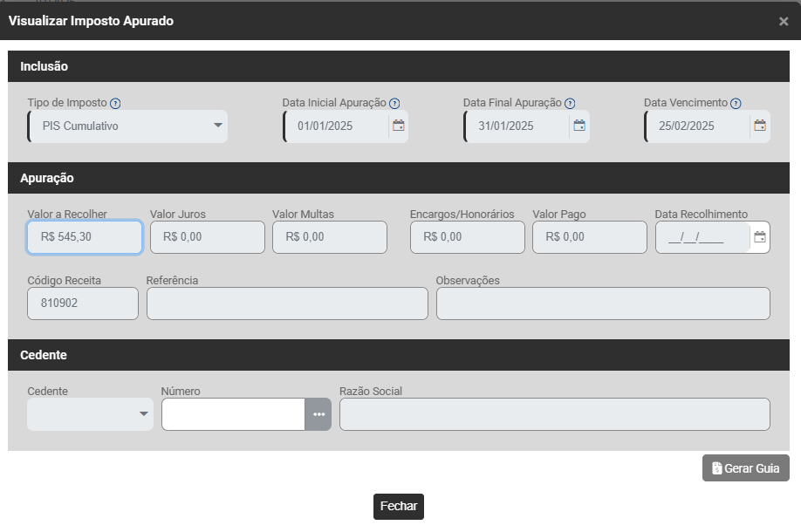Focus the Data Vencimento date field
The height and width of the screenshot is (532, 801).
(698, 126)
